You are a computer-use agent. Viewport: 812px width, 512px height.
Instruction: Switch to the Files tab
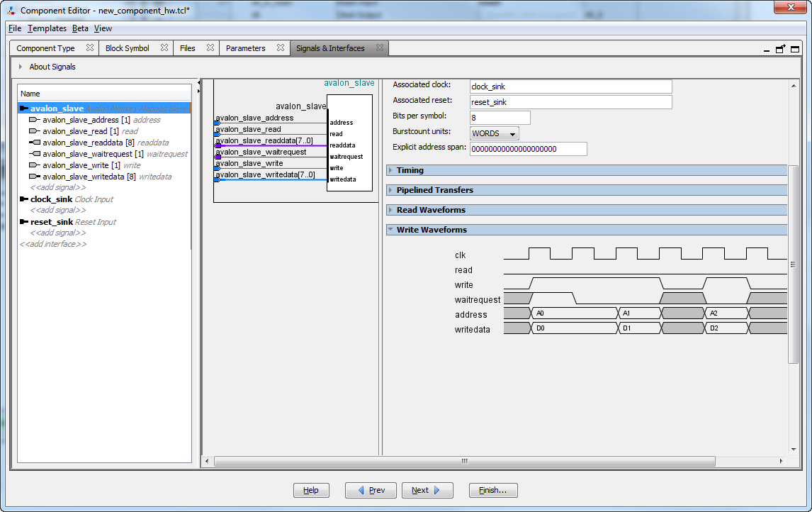pyautogui.click(x=187, y=48)
